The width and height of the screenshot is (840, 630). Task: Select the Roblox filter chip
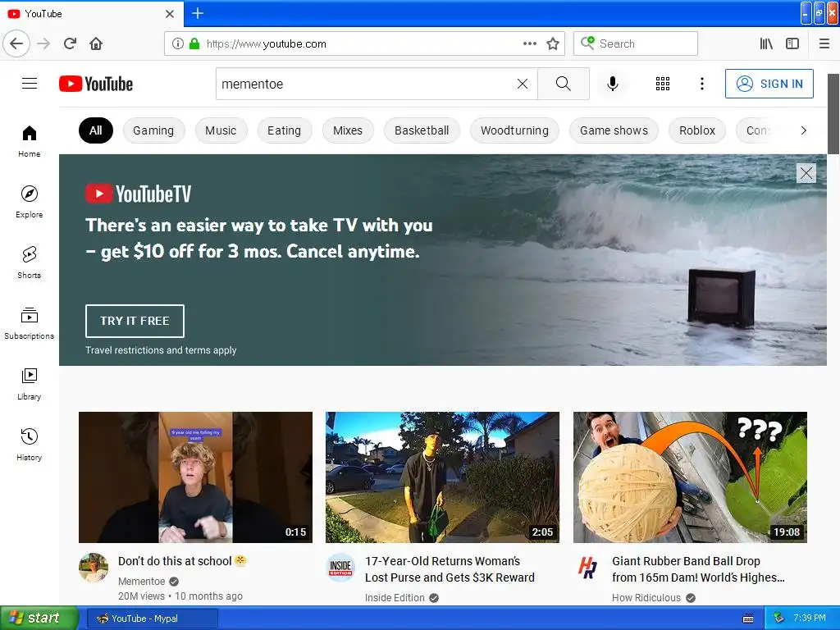(x=697, y=130)
